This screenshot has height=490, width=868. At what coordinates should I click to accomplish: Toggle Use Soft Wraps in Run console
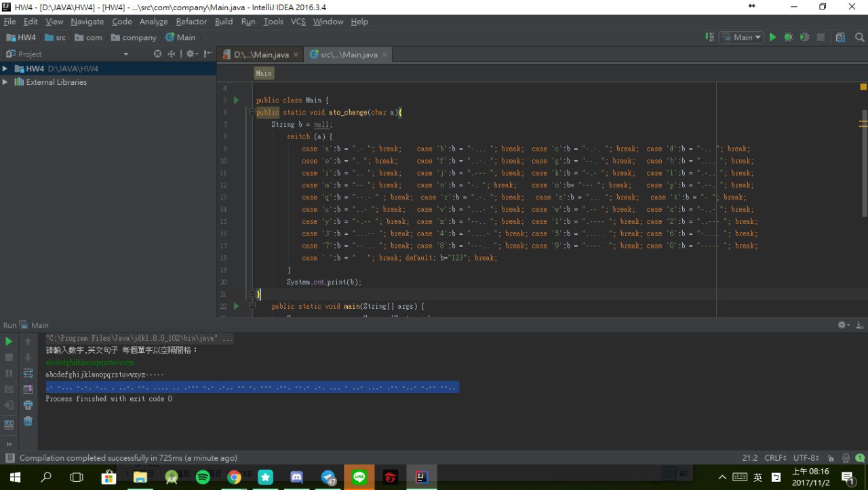coord(28,373)
